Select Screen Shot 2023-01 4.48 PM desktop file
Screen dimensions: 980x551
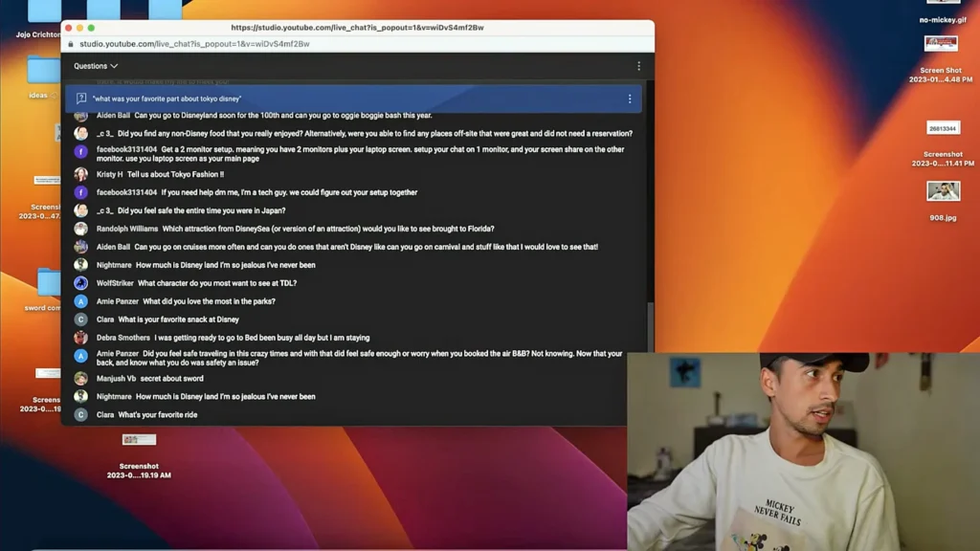[941, 59]
